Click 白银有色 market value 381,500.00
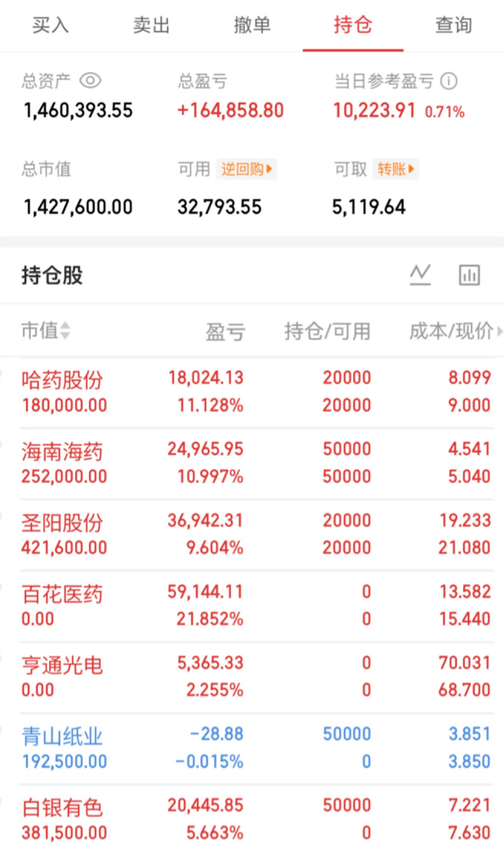 64,833
